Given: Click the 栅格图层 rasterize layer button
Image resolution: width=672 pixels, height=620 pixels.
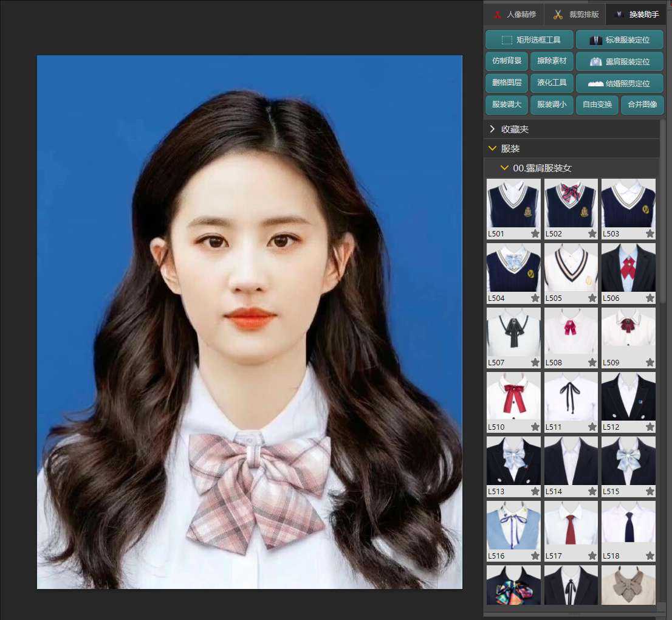Looking at the screenshot, I should click(x=507, y=82).
